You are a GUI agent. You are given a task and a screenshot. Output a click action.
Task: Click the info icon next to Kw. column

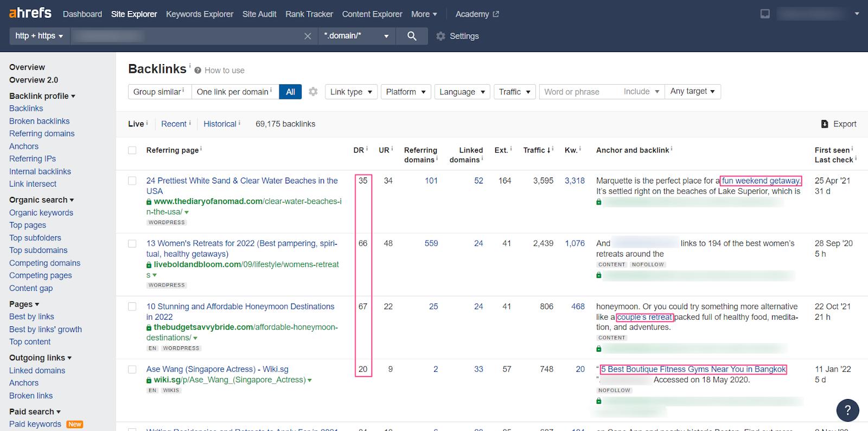tap(580, 148)
